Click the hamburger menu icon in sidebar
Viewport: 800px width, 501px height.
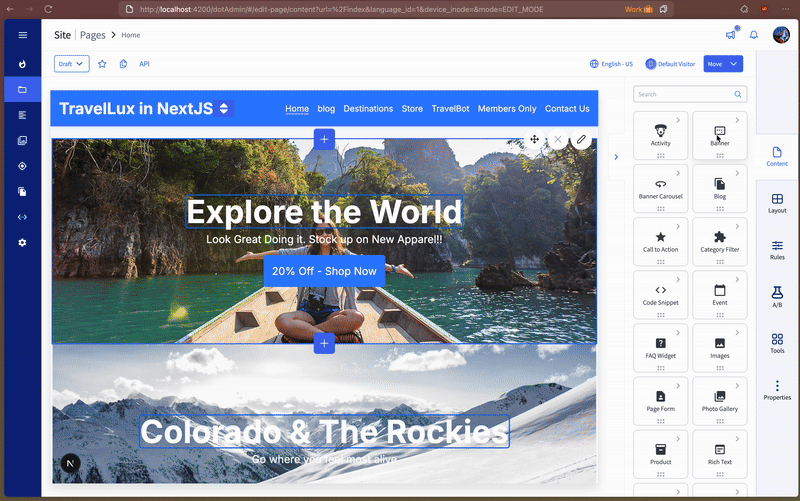22,35
